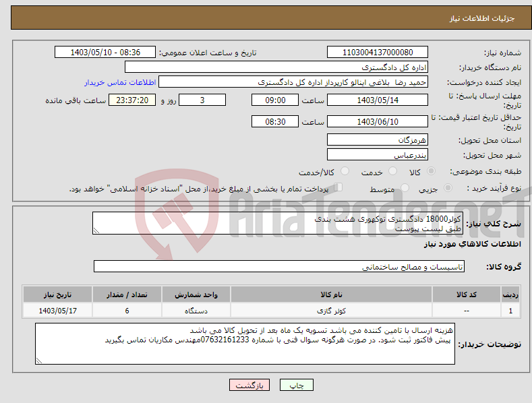Click the تاریخ نیاز column header
532x403 pixels.
point(58,294)
